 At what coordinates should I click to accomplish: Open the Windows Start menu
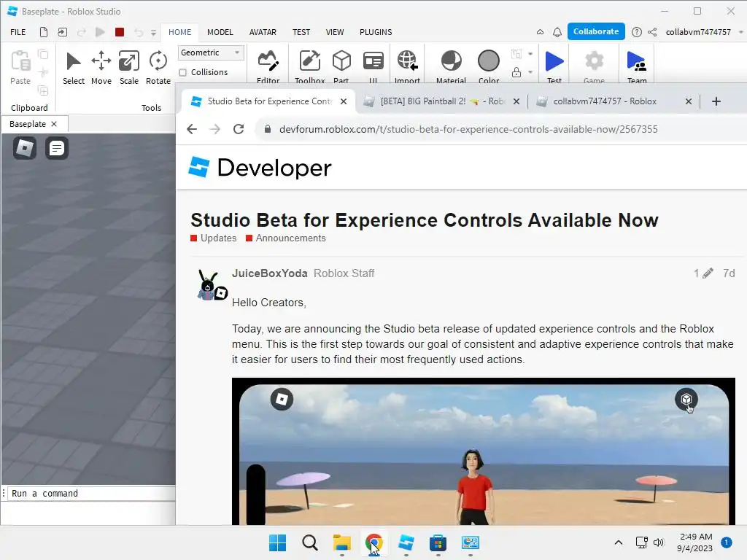click(x=278, y=542)
